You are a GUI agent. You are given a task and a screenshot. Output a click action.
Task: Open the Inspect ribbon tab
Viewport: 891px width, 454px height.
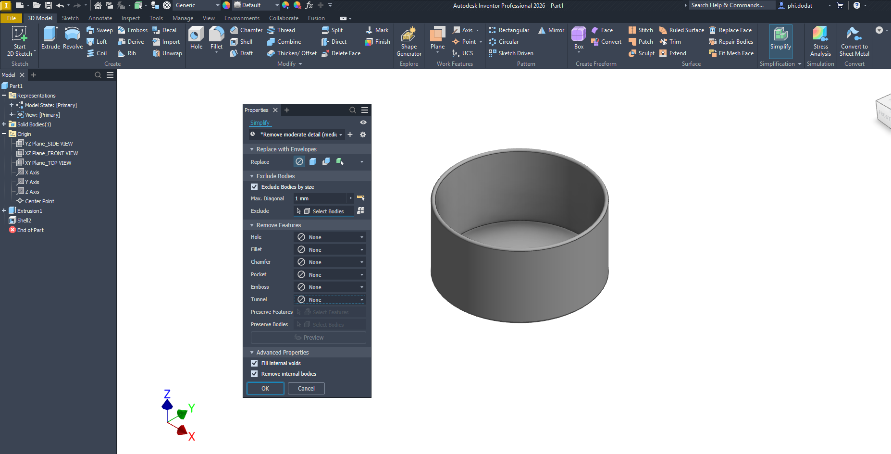[x=131, y=18]
